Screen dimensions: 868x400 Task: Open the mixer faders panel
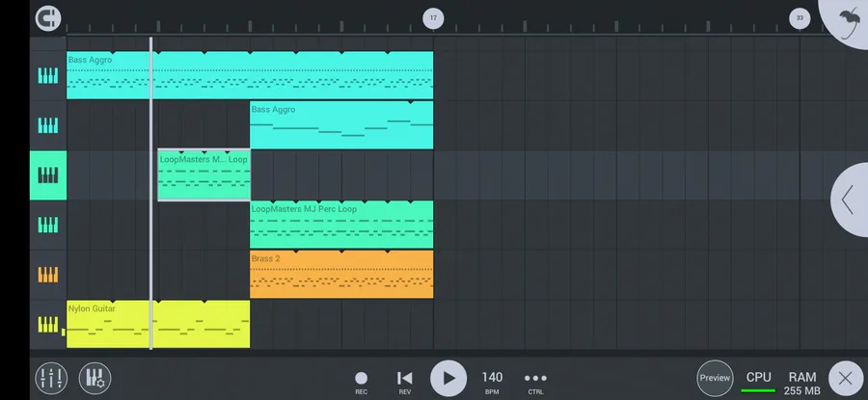51,379
